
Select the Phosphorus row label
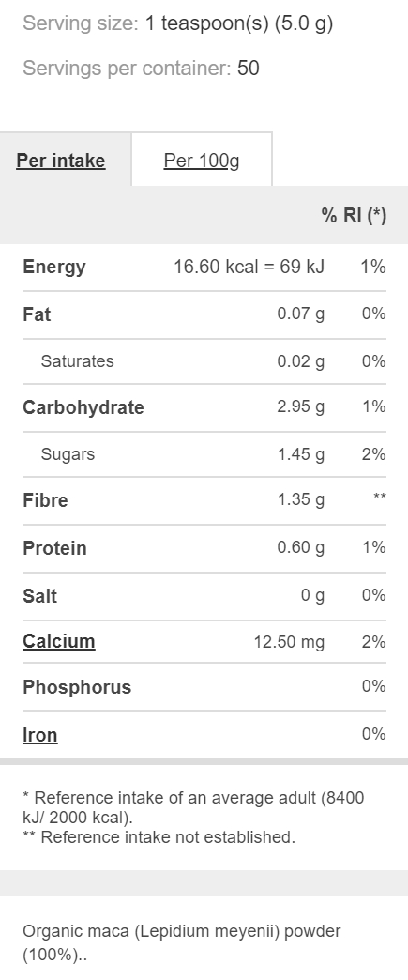[x=77, y=687]
